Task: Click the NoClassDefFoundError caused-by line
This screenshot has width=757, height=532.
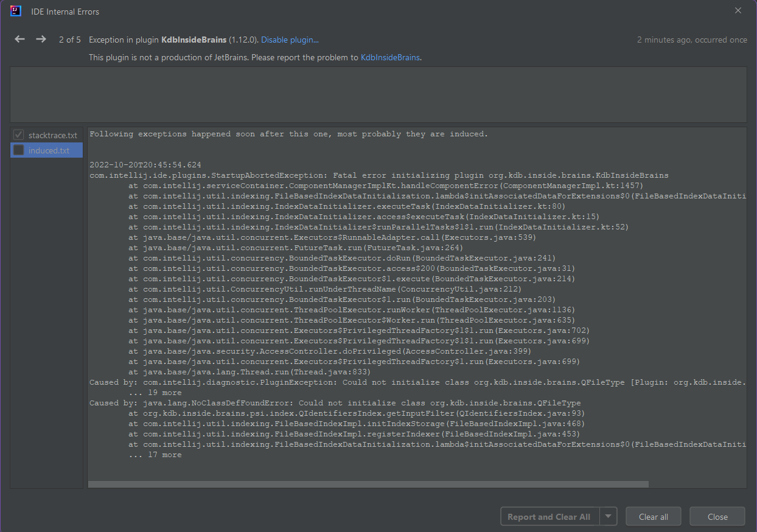Action: coord(335,403)
